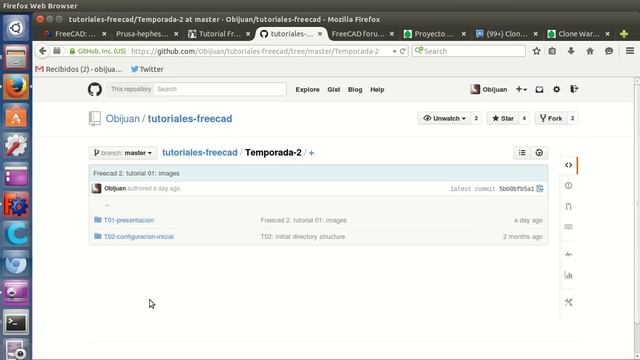The image size is (640, 360).
Task: Create a new file plus icon
Action: point(311,153)
